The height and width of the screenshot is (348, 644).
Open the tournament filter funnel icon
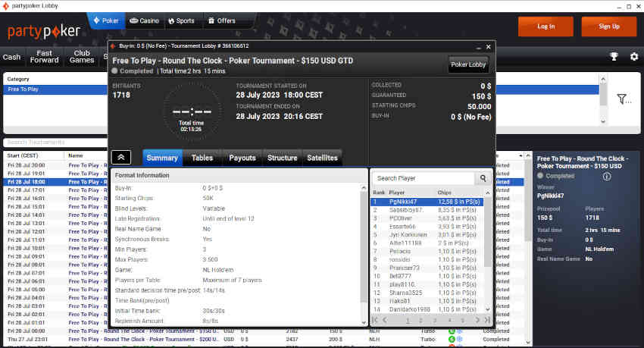click(x=624, y=99)
